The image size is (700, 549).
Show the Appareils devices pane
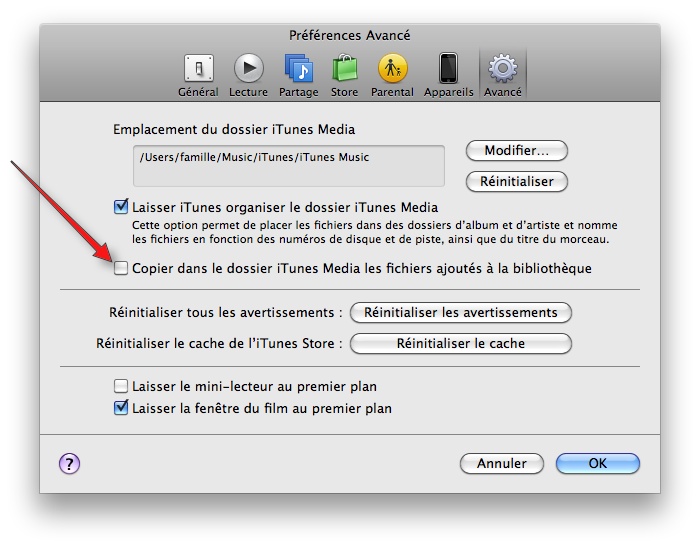pyautogui.click(x=448, y=75)
